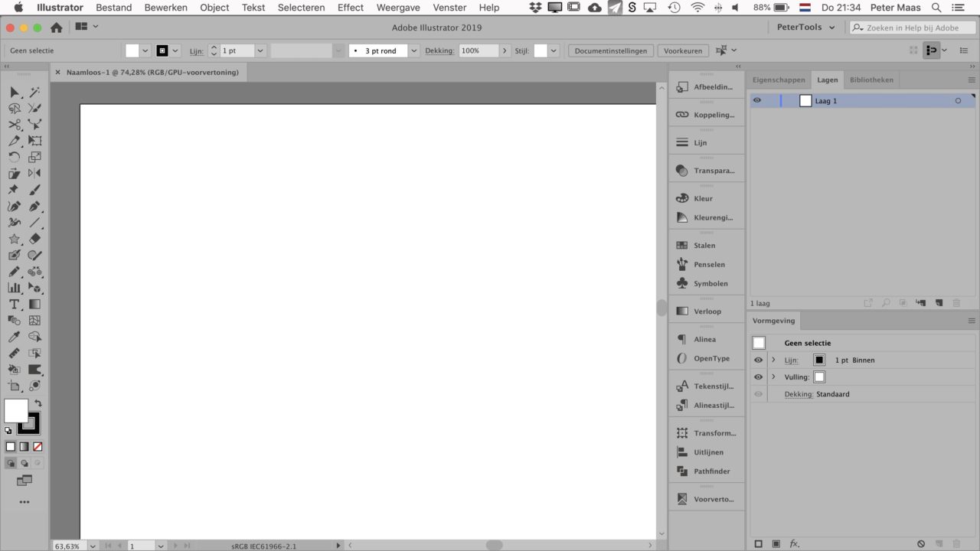This screenshot has width=980, height=551.
Task: Expand the Lijn attribute row
Action: 773,360
